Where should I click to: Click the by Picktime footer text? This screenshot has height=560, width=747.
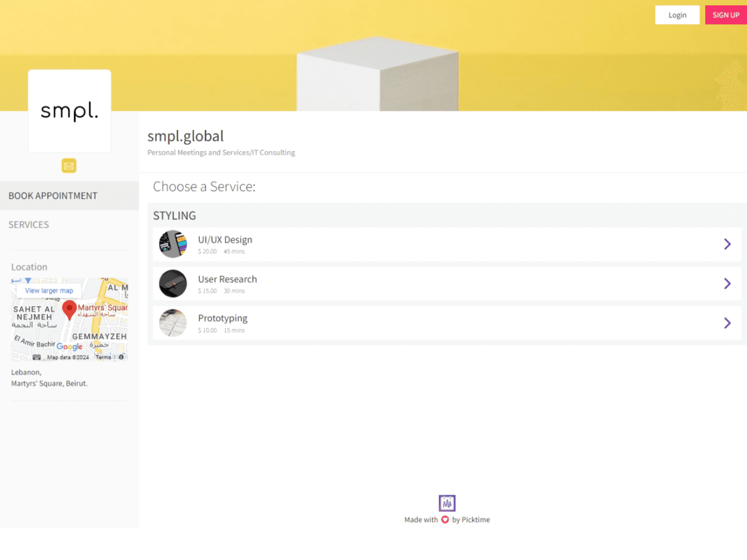(x=471, y=520)
